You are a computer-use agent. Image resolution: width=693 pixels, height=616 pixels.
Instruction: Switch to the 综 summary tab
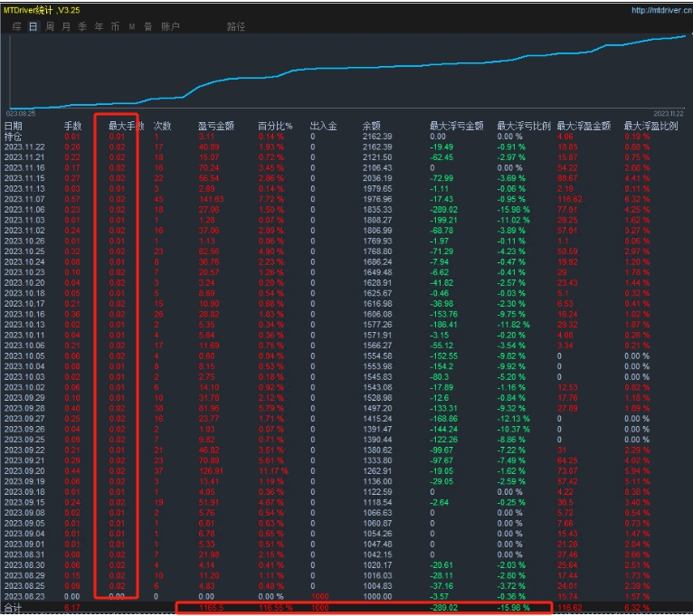point(16,27)
